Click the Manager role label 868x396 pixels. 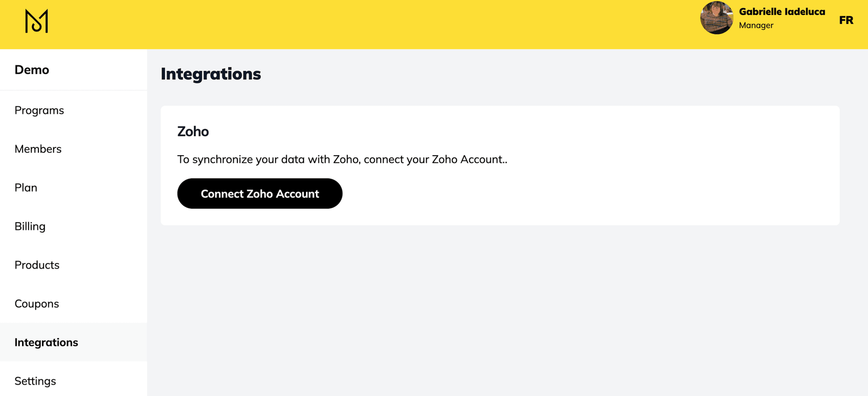(756, 25)
